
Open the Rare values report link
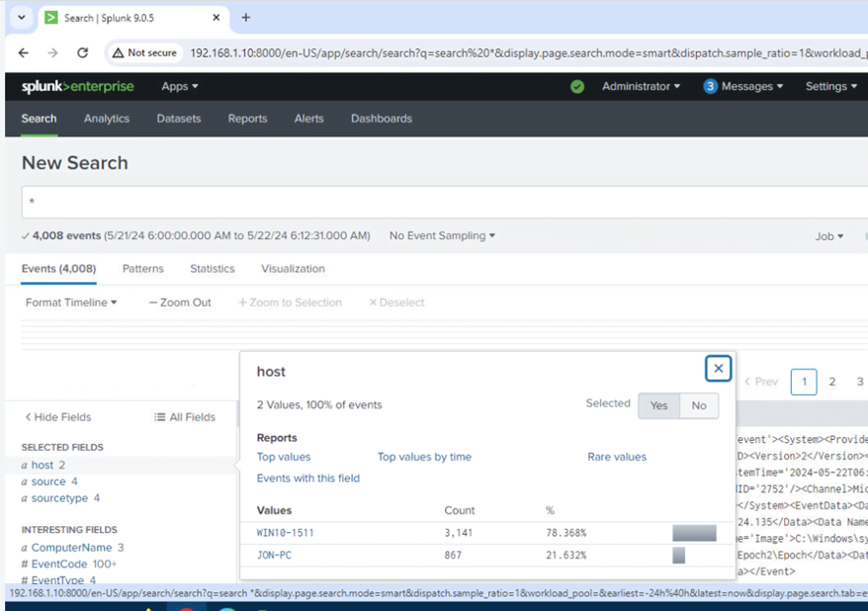[617, 457]
